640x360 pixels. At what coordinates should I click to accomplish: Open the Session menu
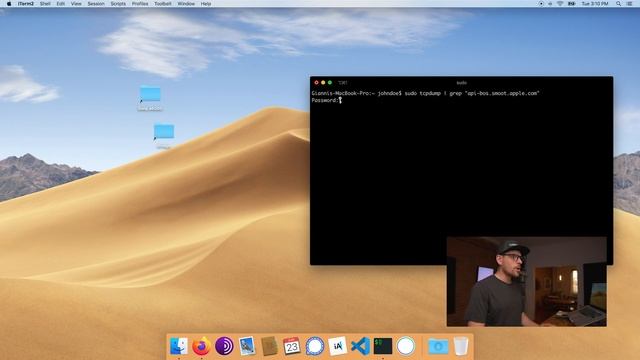[x=96, y=4]
